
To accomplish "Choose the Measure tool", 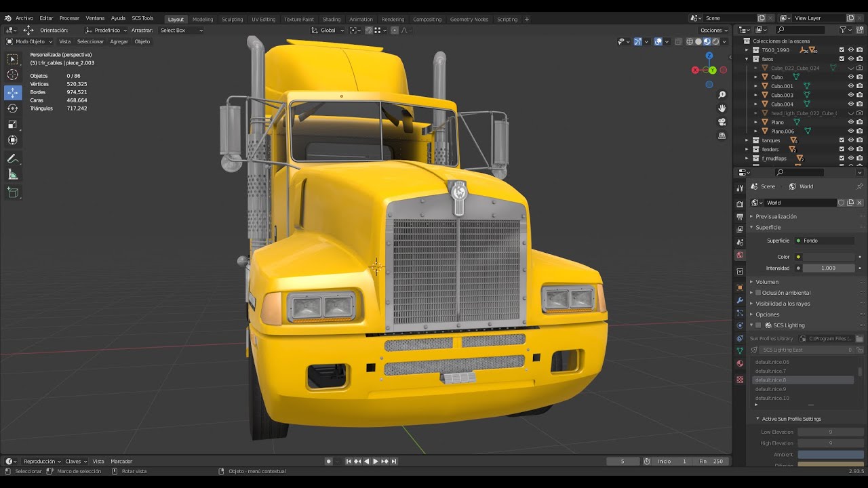I will point(12,175).
